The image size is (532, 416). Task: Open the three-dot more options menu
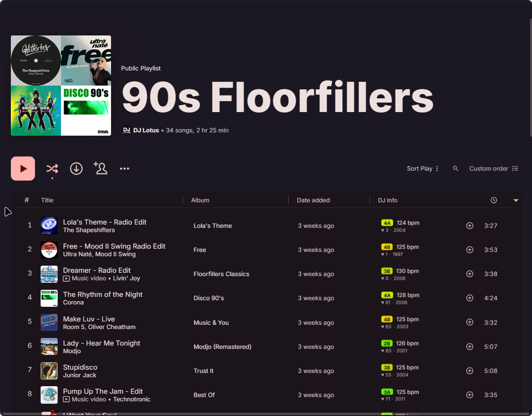125,168
